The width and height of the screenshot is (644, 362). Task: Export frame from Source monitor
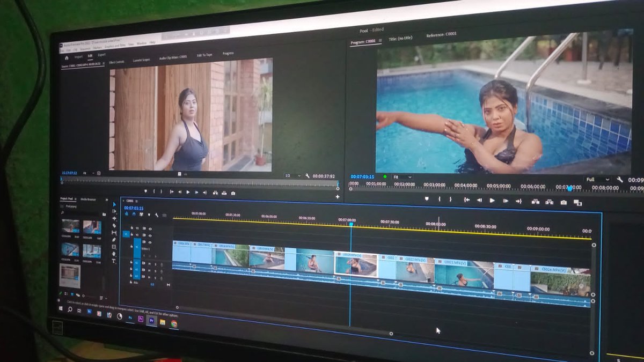(233, 193)
